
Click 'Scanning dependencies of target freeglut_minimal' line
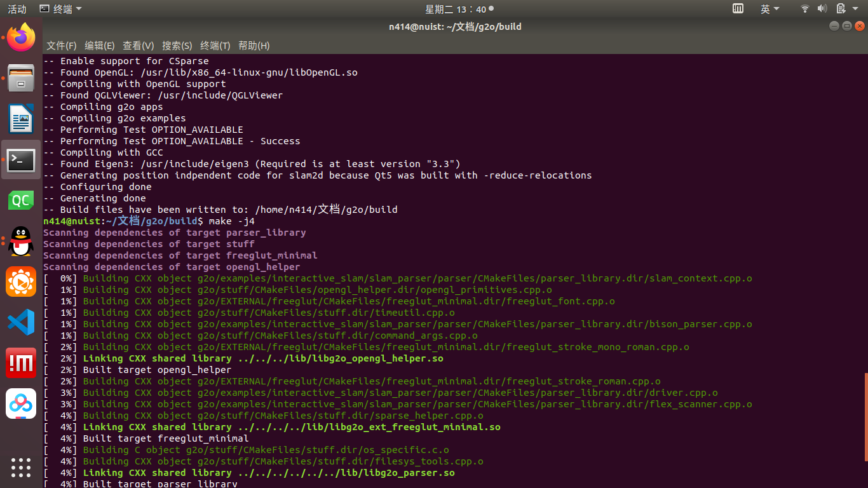180,255
